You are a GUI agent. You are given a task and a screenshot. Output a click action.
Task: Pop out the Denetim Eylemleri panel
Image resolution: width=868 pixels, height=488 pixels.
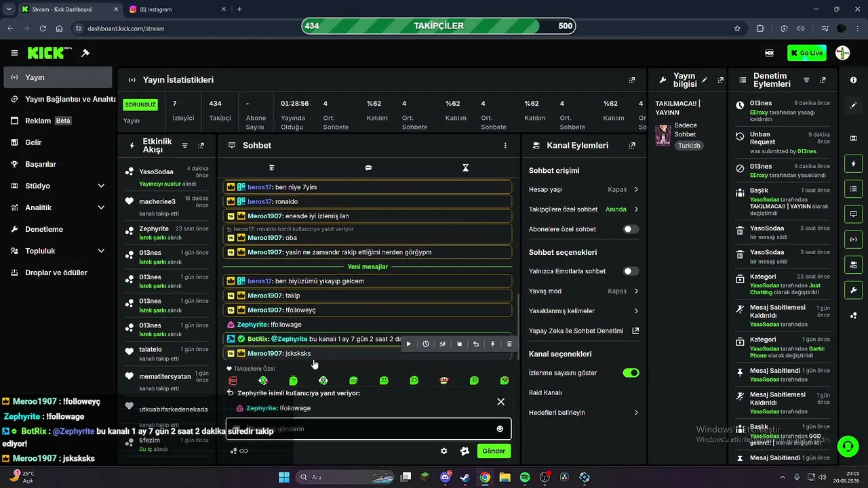coord(823,80)
